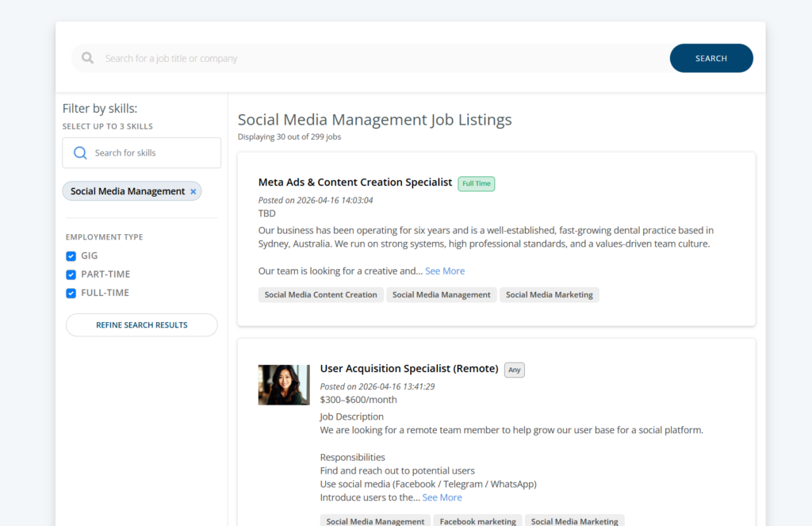This screenshot has height=526, width=812.
Task: Click the profile photo on the User Acquisition listing
Action: point(283,384)
